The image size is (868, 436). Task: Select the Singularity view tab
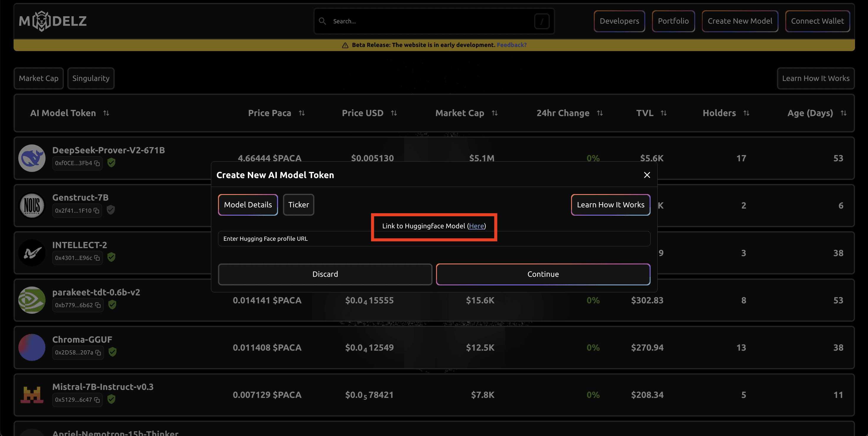(91, 79)
